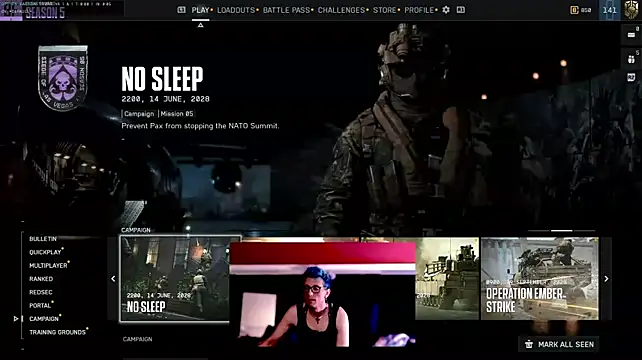Click the CAMPAIGN heading below the carousel

(138, 339)
